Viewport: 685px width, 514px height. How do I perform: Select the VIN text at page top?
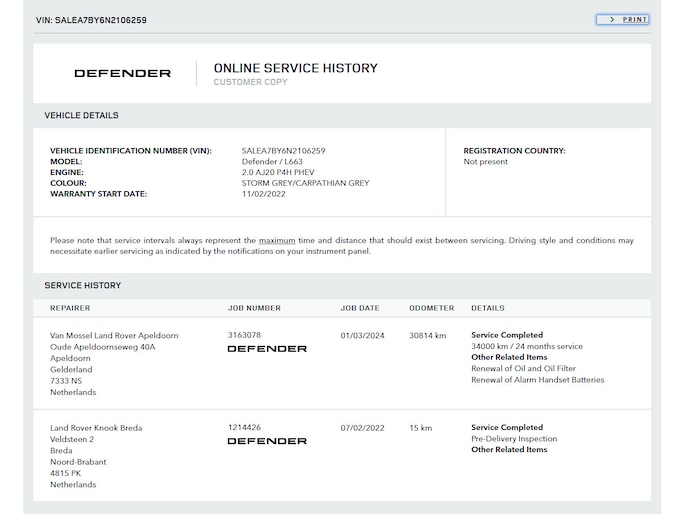click(91, 20)
